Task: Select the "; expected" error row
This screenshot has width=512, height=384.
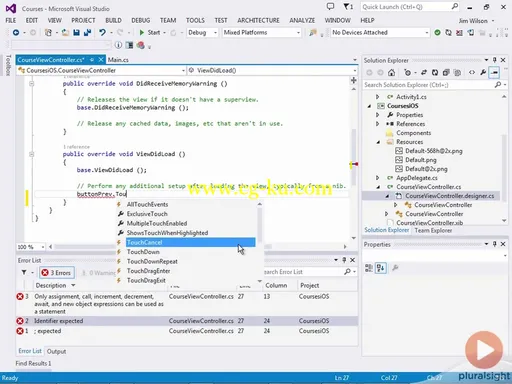Action: pos(187,331)
